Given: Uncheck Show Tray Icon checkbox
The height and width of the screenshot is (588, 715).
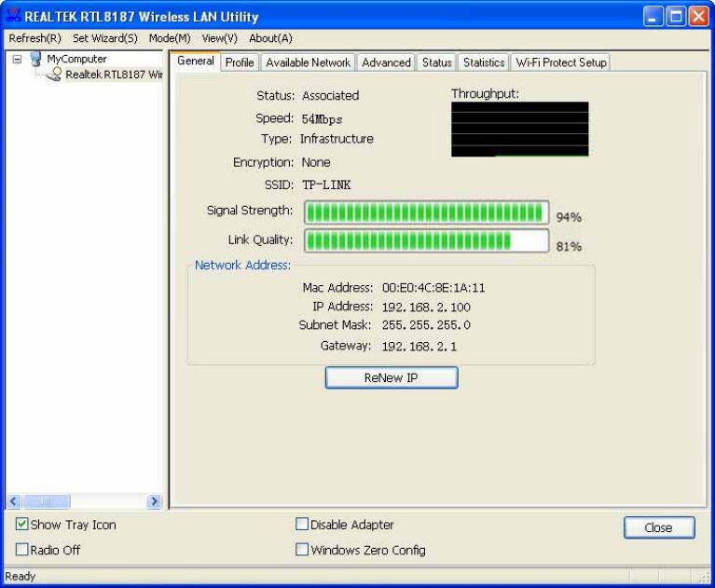Looking at the screenshot, I should pyautogui.click(x=21, y=525).
